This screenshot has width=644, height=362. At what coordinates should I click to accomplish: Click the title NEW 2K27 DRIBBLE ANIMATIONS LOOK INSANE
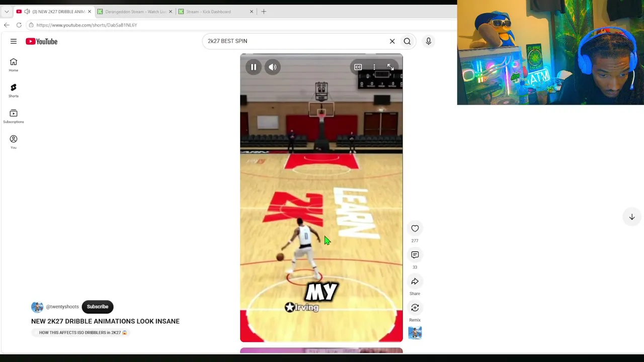(105, 321)
